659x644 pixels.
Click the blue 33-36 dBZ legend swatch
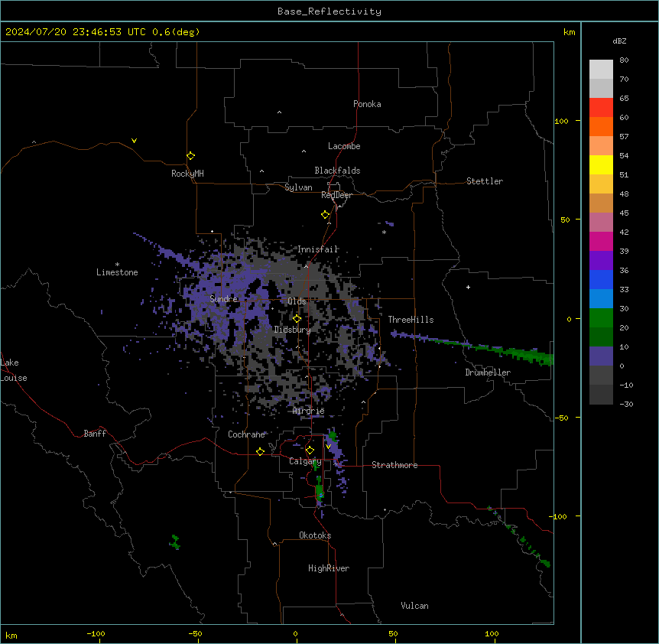601,279
